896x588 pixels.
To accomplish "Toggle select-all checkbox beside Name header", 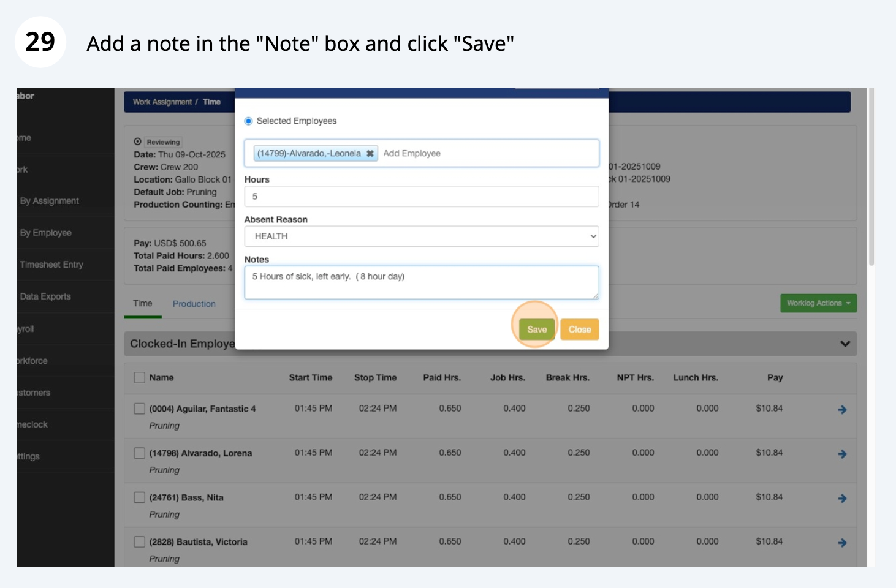I will click(x=140, y=377).
